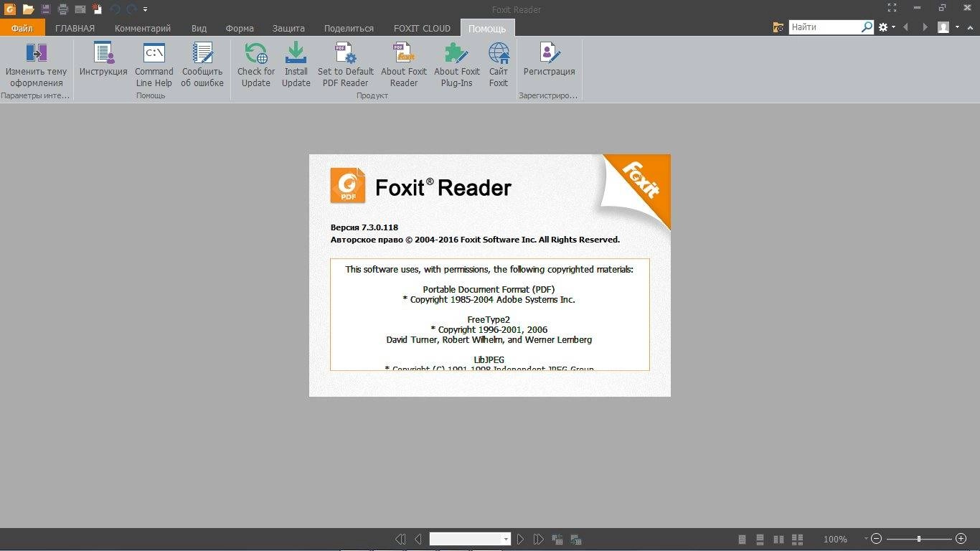Switch to the Вид tab
Screen dimensions: 980x551
199,28
